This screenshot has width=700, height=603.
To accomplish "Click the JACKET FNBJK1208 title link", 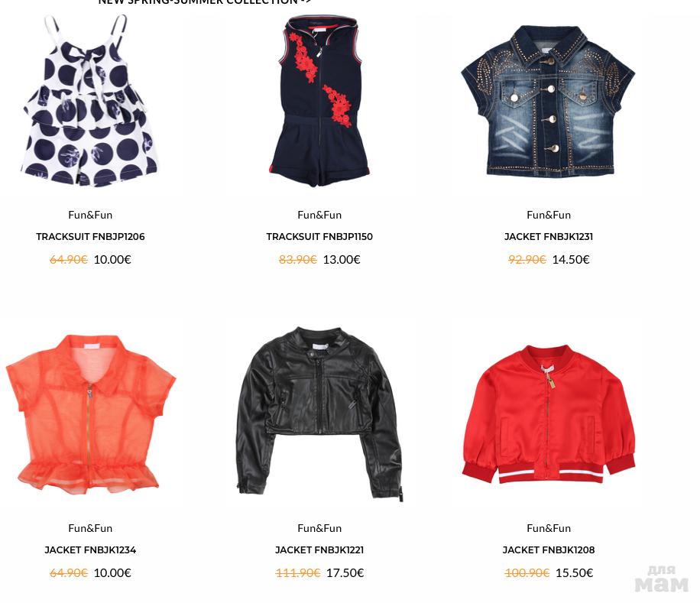I will coord(549,550).
